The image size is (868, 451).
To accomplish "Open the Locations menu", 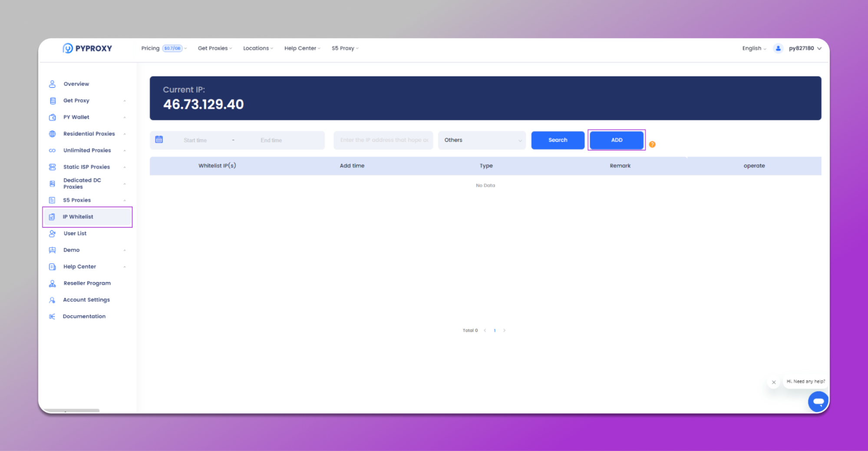I will [x=258, y=48].
